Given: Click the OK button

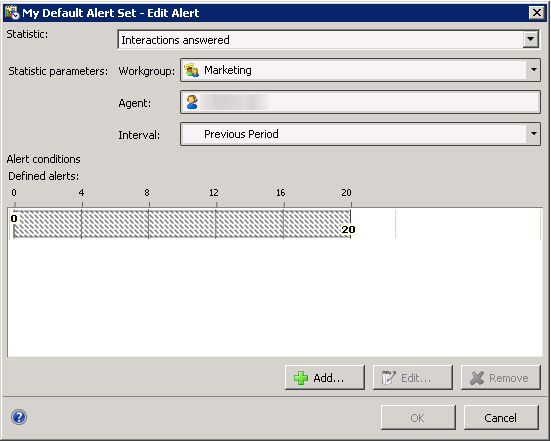Looking at the screenshot, I should 418,417.
